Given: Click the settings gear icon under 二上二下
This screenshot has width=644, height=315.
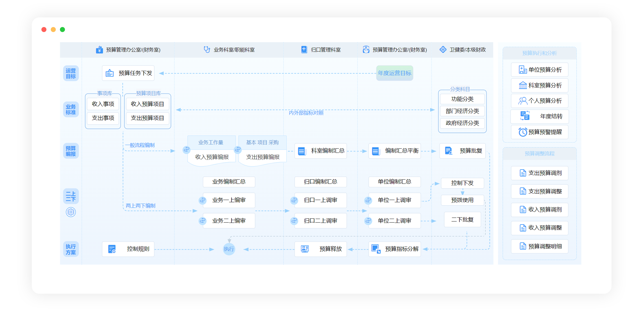Looking at the screenshot, I should (x=71, y=212).
